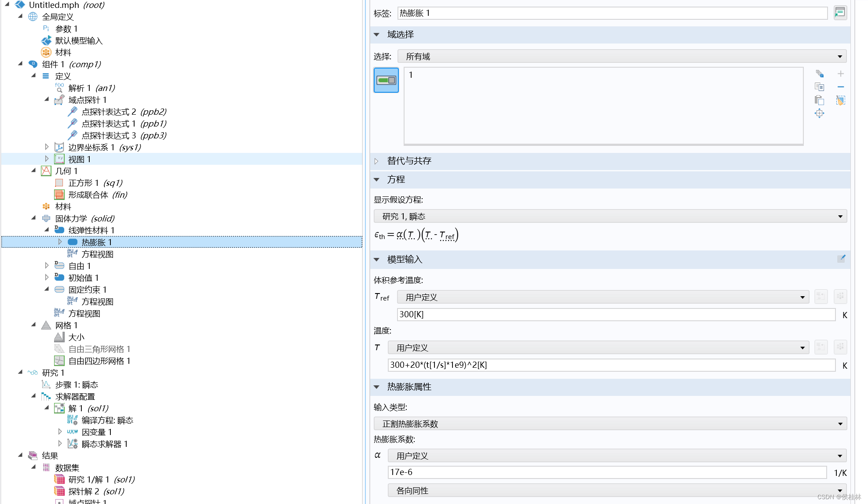Click the zoom-to-selection icon
The width and height of the screenshot is (868, 504).
coord(820,113)
